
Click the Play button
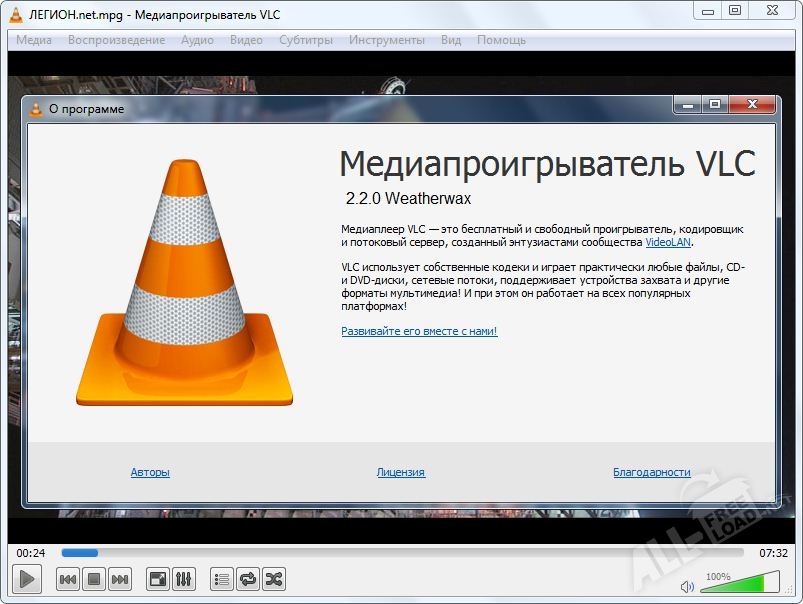click(27, 578)
